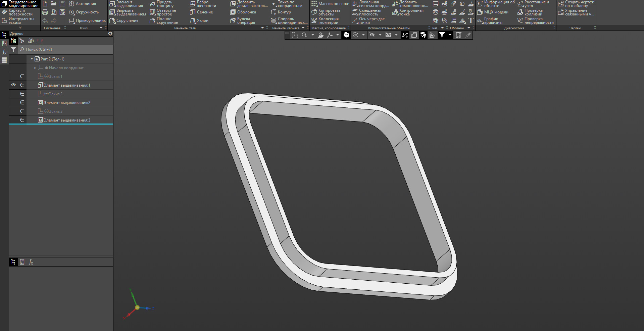The width and height of the screenshot is (644, 331).
Task: Select the Прямоугольник rectangle tool
Action: (87, 20)
